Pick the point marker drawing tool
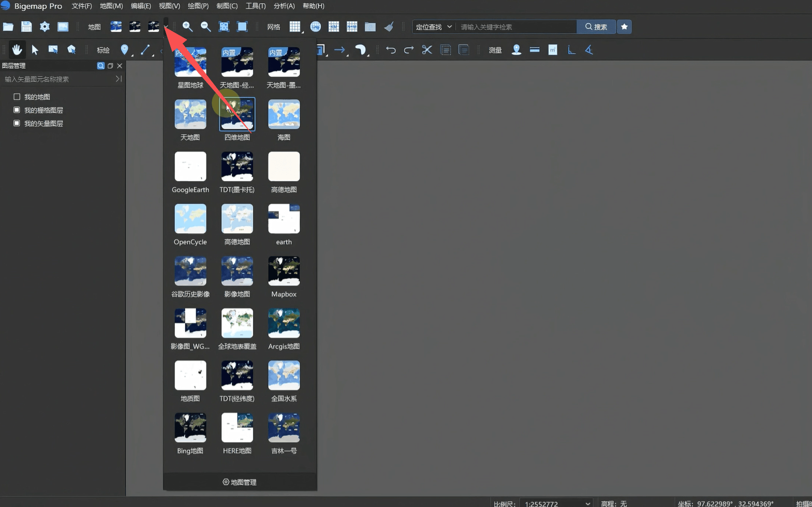This screenshot has width=812, height=507. 124,50
